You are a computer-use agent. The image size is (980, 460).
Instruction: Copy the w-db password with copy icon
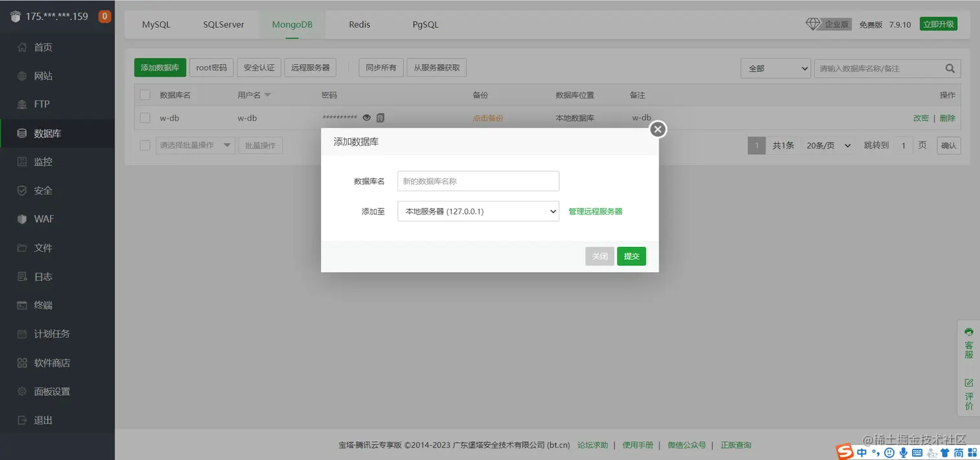coord(380,118)
